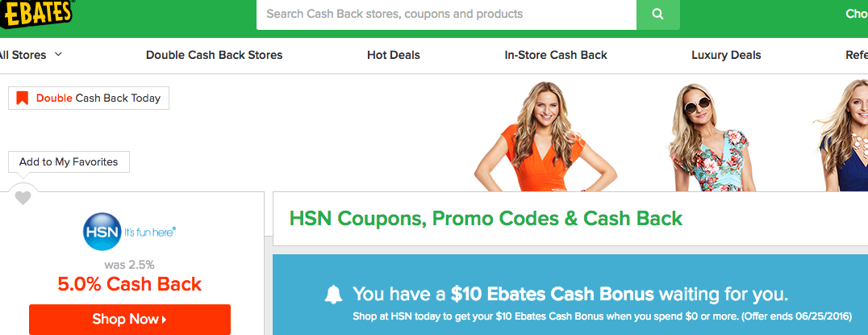Image resolution: width=868 pixels, height=335 pixels.
Task: Click the bell notification icon
Action: coord(333,294)
